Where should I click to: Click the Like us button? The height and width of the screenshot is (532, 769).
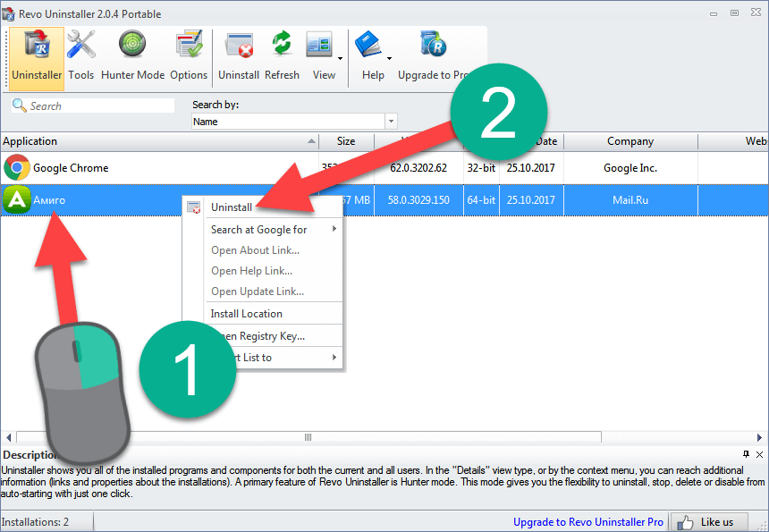click(709, 522)
